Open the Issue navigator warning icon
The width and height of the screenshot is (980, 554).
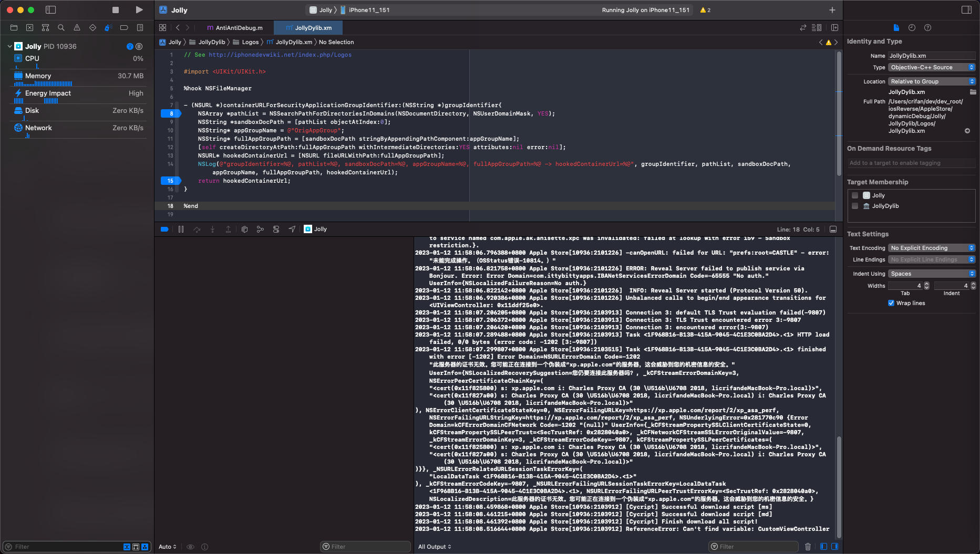77,28
